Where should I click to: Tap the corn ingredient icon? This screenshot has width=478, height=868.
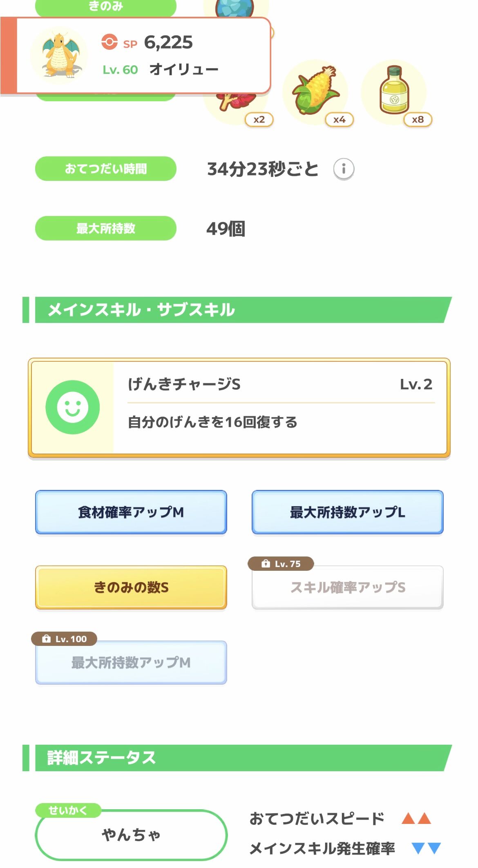(x=315, y=92)
